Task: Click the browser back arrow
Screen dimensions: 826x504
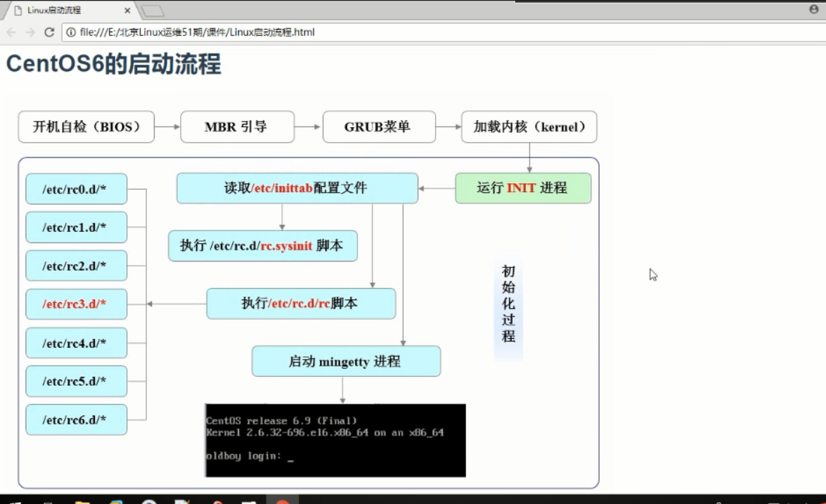Action: pos(11,32)
